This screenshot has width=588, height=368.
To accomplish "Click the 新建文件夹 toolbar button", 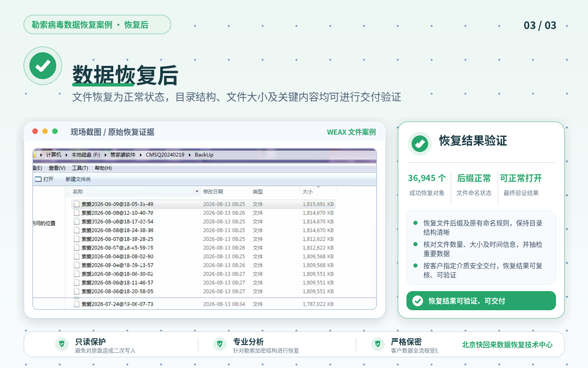I will 78,179.
